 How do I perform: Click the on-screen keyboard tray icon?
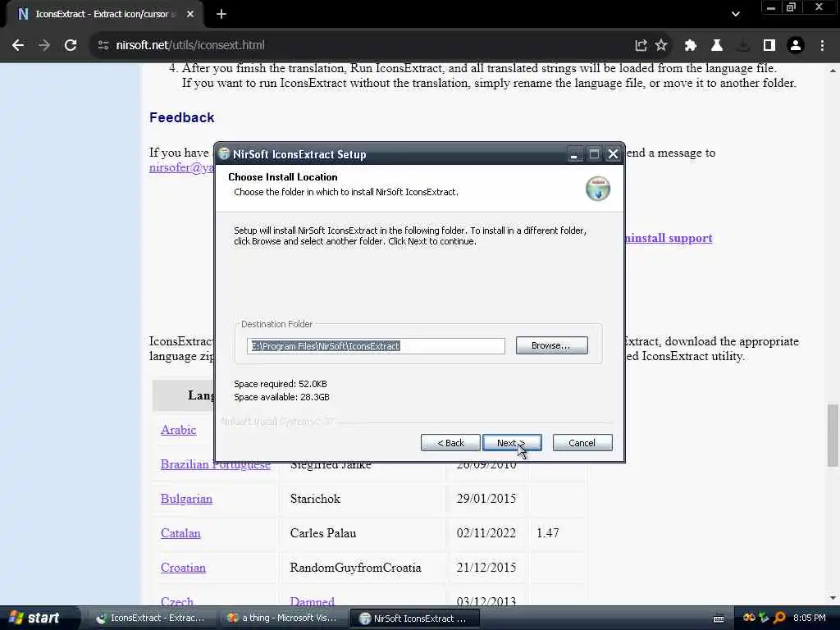(719, 619)
